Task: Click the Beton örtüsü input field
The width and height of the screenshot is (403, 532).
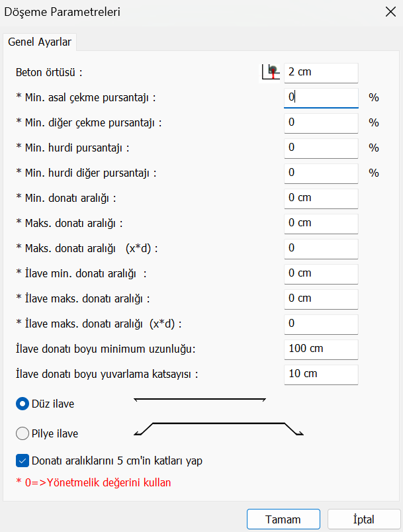Action: (321, 72)
